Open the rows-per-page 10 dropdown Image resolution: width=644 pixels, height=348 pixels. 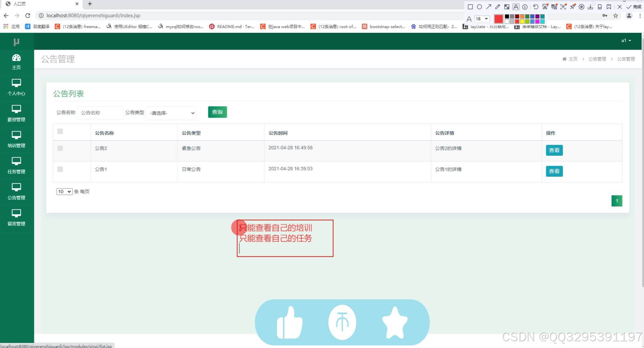(64, 192)
